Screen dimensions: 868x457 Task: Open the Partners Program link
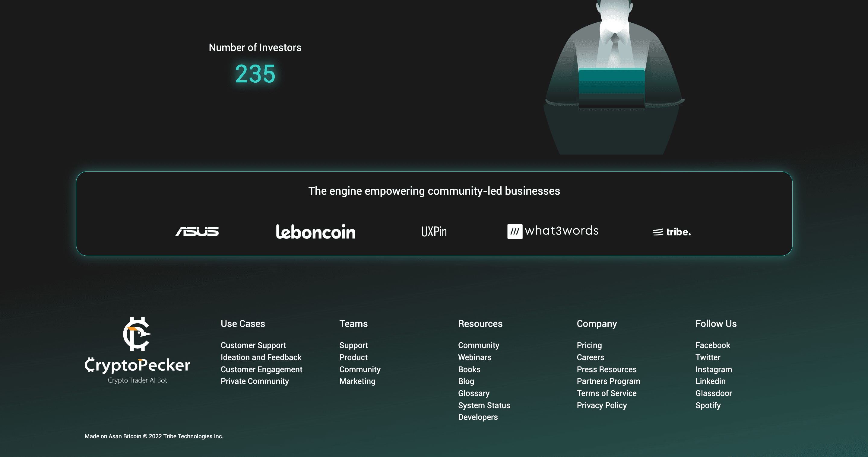point(608,381)
